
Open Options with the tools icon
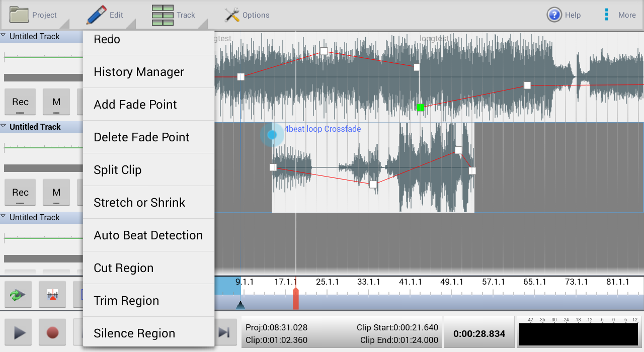click(x=232, y=15)
